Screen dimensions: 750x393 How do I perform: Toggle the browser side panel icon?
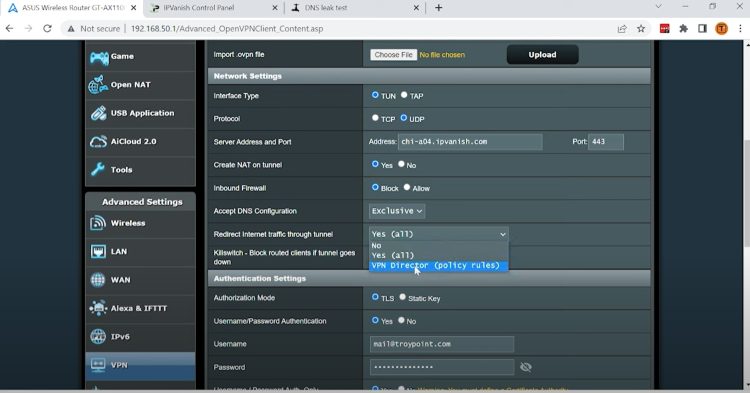coord(702,29)
